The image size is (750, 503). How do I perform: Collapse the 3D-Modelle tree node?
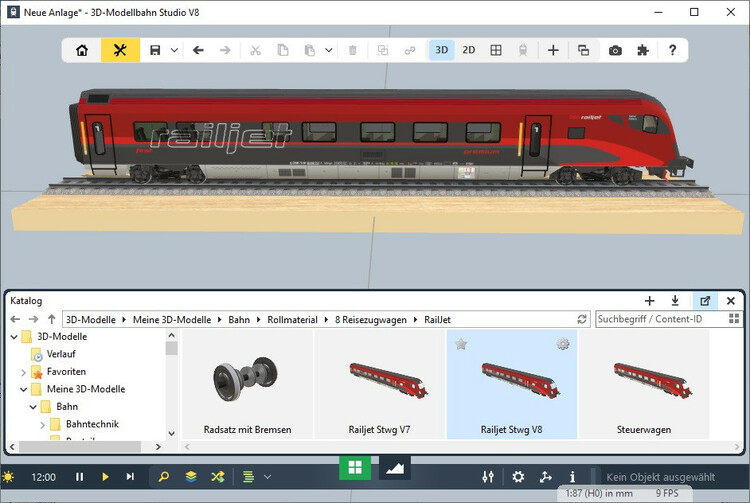[x=14, y=337]
